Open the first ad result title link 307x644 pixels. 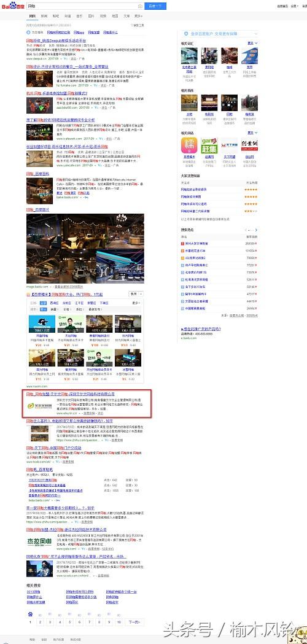[56, 41]
